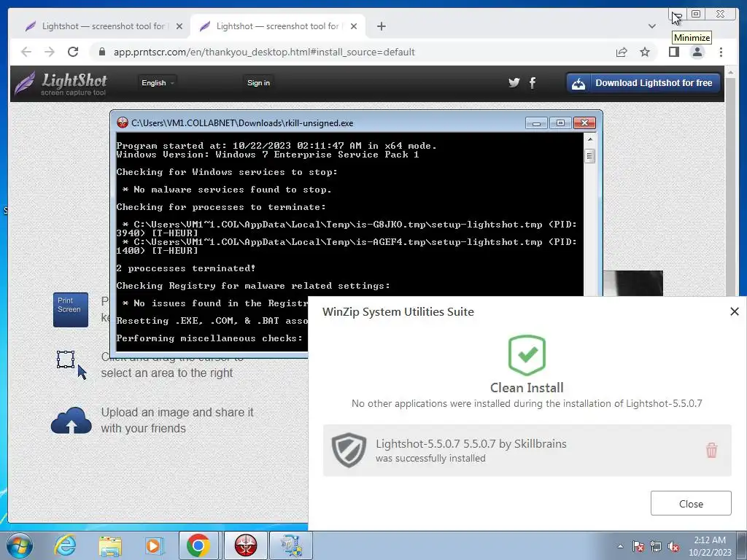747x560 pixels.
Task: Open Windows Media Player from taskbar
Action: [x=154, y=546]
